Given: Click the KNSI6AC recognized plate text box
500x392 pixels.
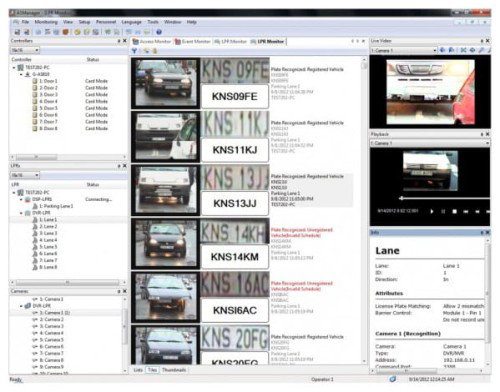Looking at the screenshot, I should [x=235, y=310].
